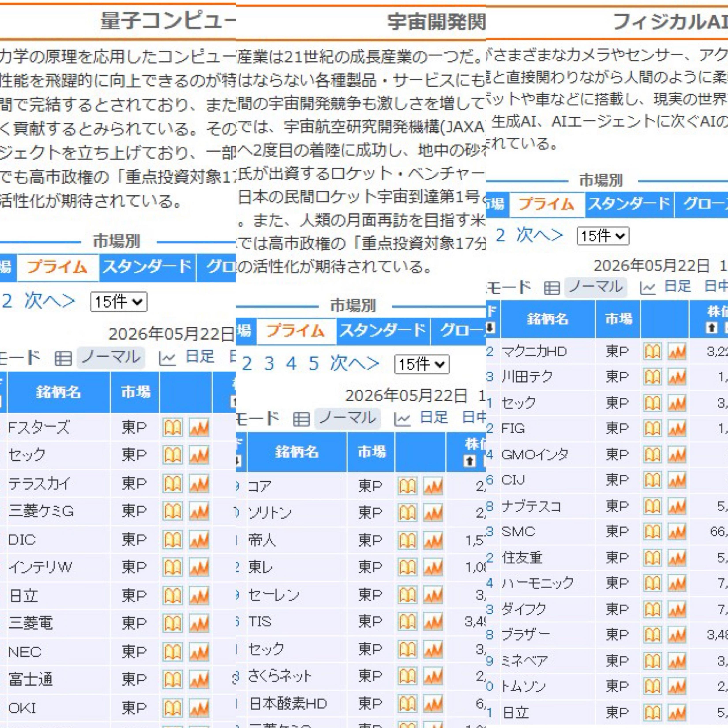Open 15件 dropdown in physical AI panel
The width and height of the screenshot is (728, 728).
click(603, 236)
